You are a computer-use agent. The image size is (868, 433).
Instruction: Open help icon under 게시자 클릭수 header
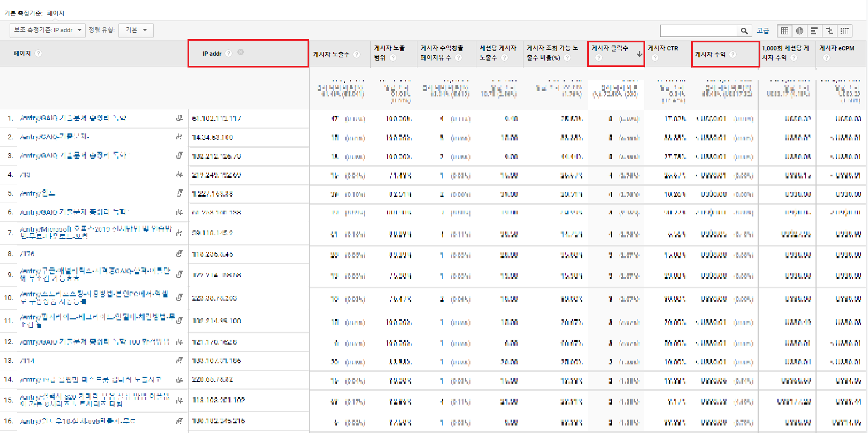tap(598, 58)
